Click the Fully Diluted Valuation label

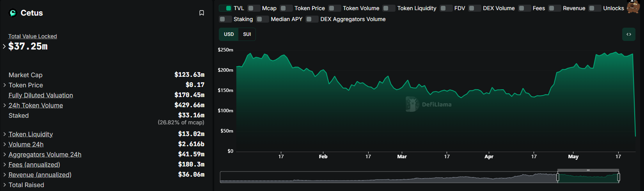click(x=41, y=95)
